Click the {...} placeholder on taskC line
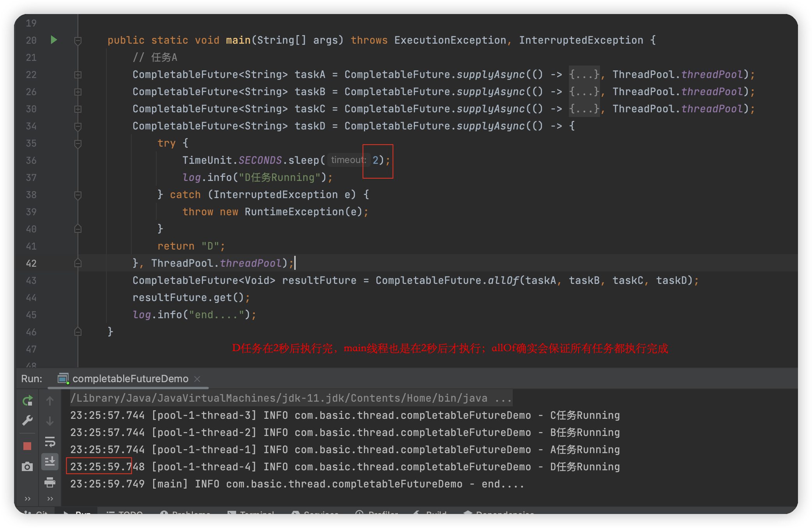This screenshot has width=812, height=528. pos(584,109)
